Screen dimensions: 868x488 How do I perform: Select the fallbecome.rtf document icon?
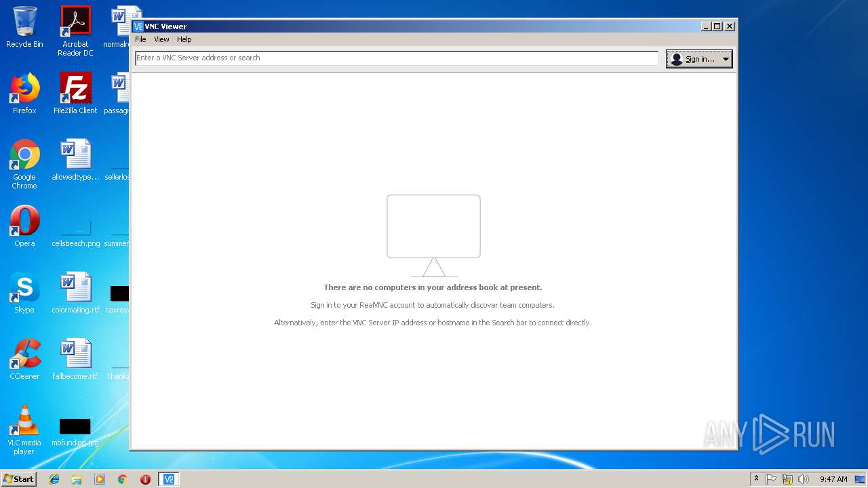click(x=75, y=359)
